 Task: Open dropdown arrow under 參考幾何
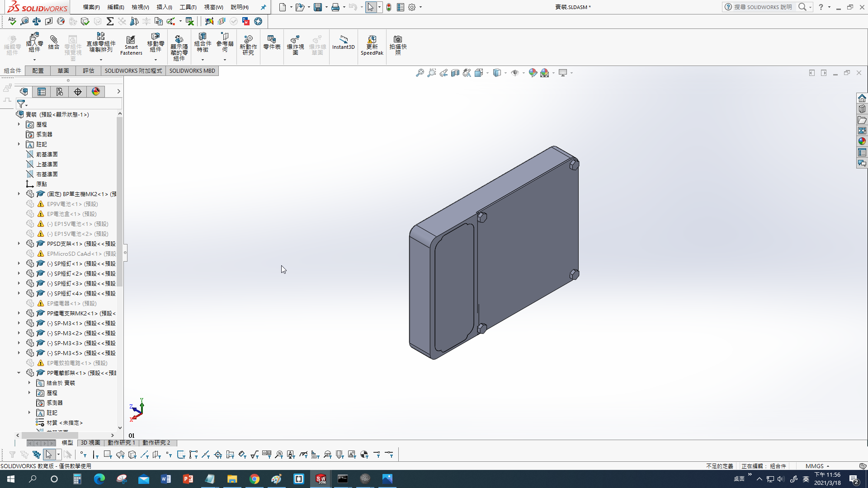click(225, 60)
